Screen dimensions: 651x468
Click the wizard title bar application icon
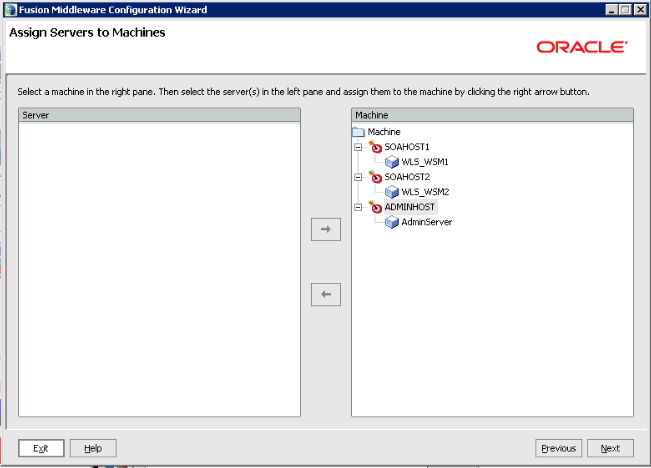click(x=11, y=10)
